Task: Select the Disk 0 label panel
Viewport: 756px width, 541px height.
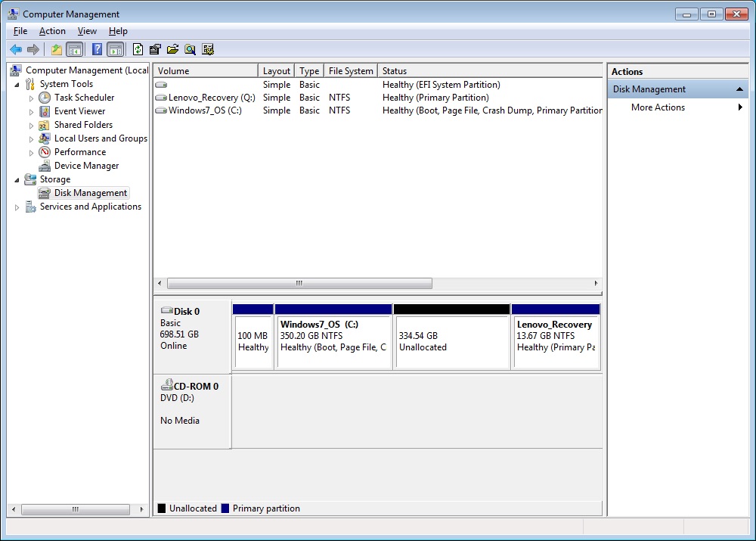Action: click(x=192, y=337)
